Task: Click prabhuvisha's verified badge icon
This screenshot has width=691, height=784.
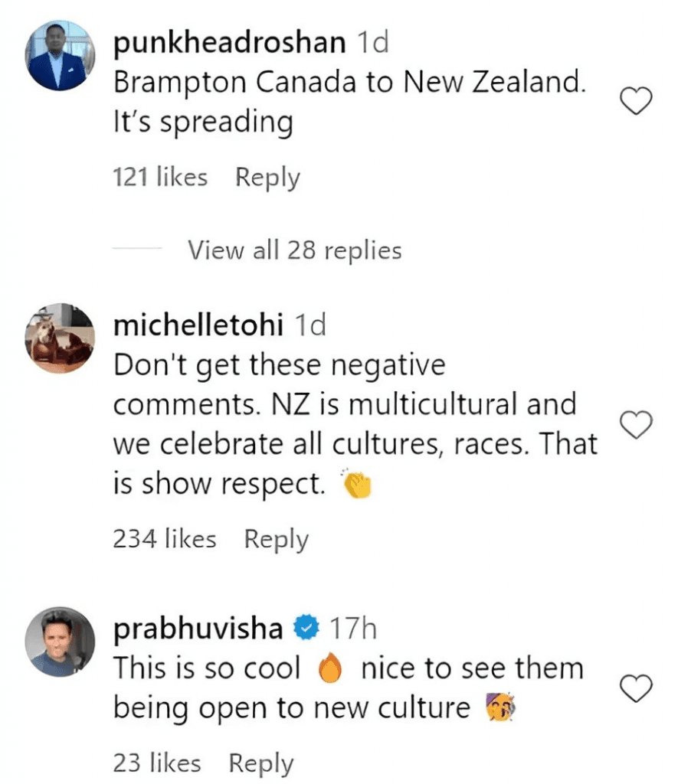Action: [306, 629]
